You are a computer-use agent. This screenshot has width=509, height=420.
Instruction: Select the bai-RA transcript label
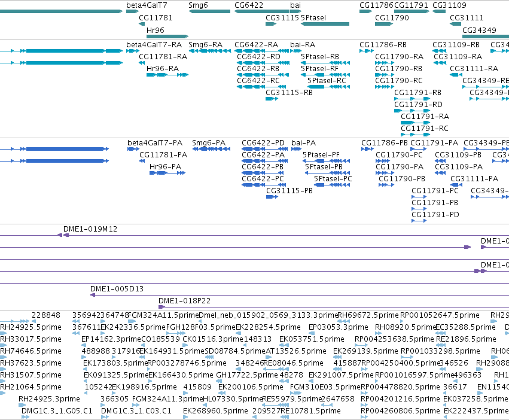pos(303,44)
